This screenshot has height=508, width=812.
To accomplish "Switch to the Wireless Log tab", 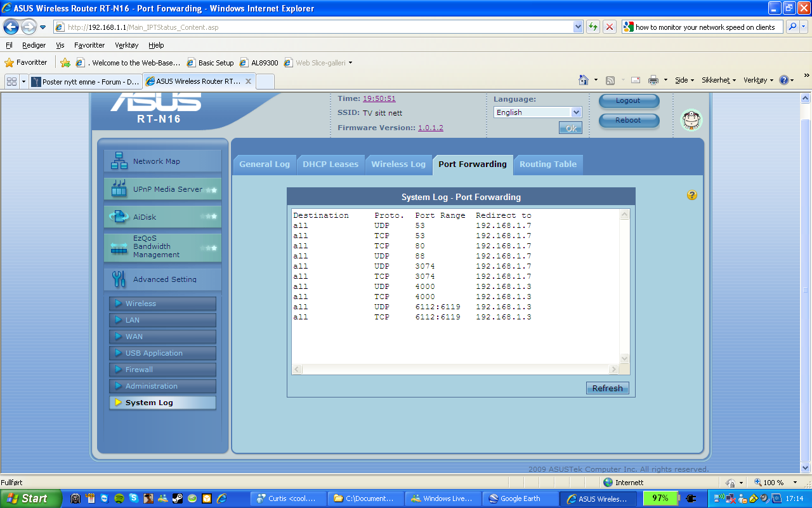I will [398, 164].
